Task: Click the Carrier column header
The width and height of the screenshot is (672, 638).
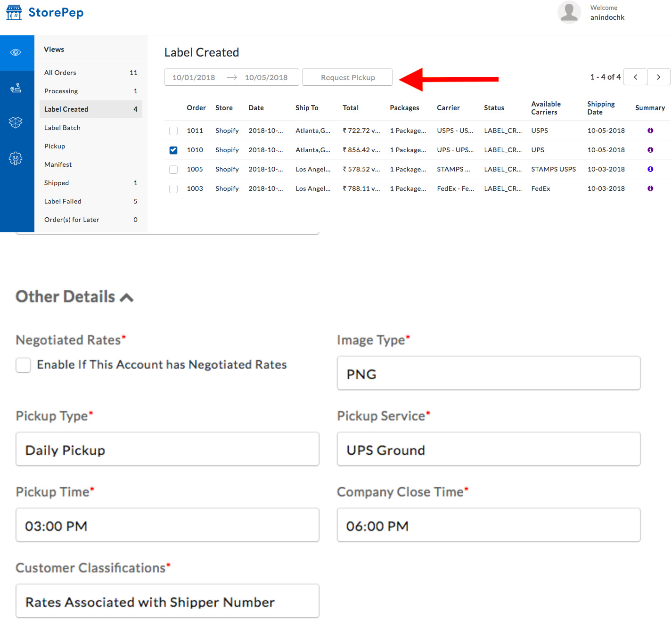Action: coord(448,108)
